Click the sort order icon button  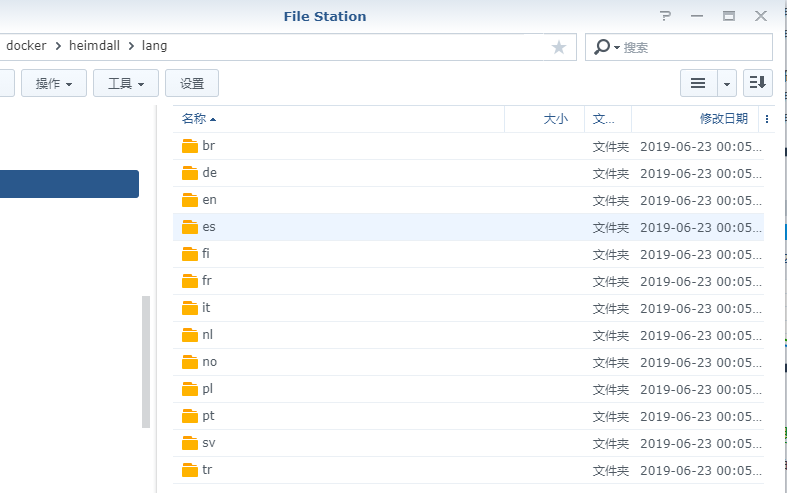(759, 83)
